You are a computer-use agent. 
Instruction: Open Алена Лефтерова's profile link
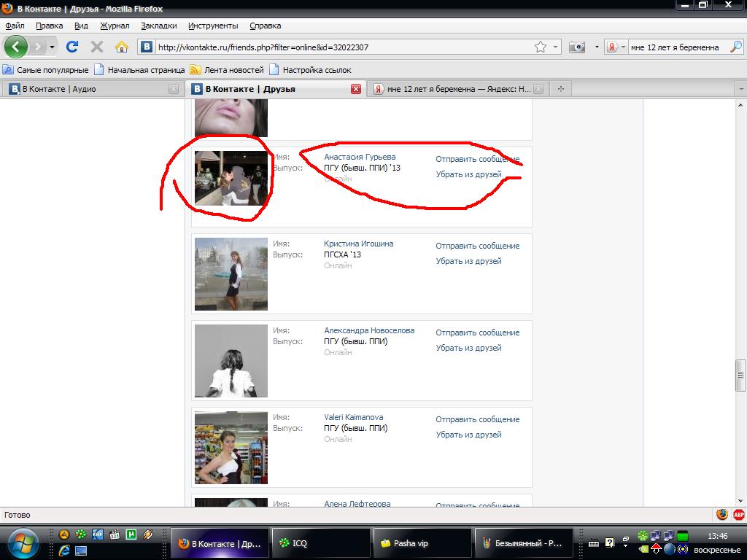[357, 503]
